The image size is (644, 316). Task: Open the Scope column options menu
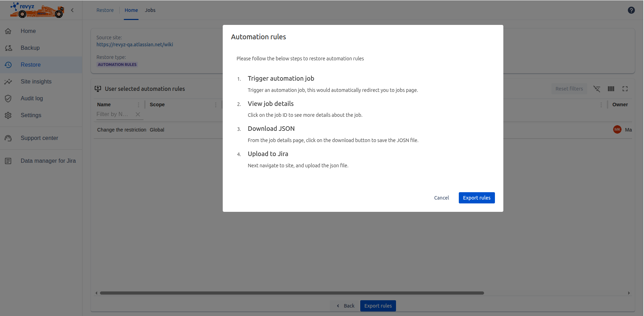(x=216, y=105)
